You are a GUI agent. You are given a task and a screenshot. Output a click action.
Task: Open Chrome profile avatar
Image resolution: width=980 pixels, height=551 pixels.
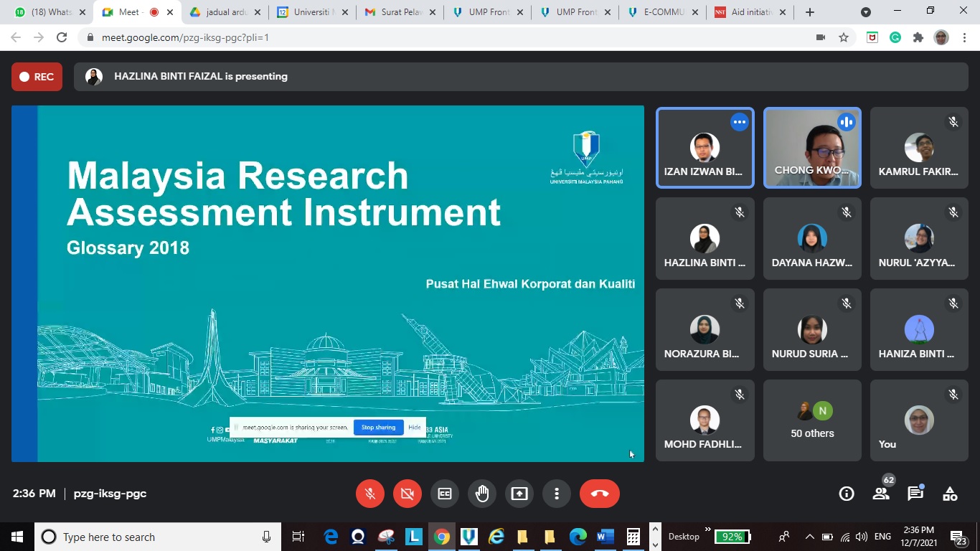[941, 37]
